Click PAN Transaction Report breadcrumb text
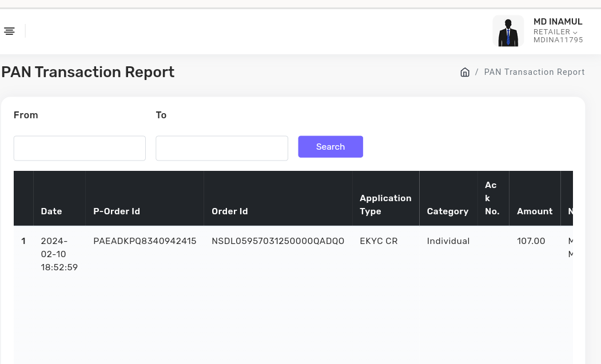This screenshot has height=364, width=601. (x=534, y=72)
